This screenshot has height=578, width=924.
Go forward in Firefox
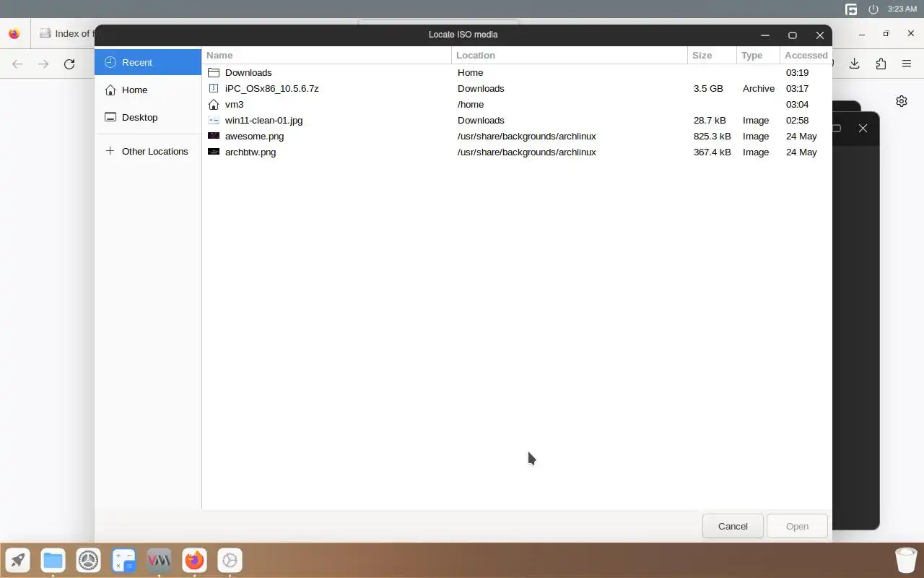point(43,64)
